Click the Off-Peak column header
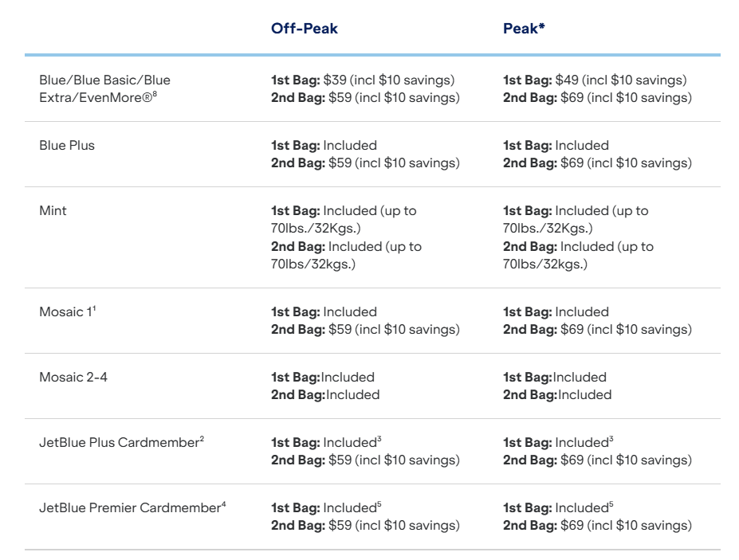Viewport: 739px width, 560px height. pos(305,29)
